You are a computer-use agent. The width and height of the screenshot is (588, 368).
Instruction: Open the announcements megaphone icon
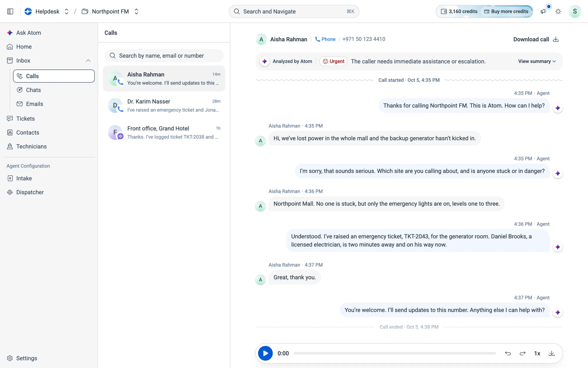click(x=543, y=11)
